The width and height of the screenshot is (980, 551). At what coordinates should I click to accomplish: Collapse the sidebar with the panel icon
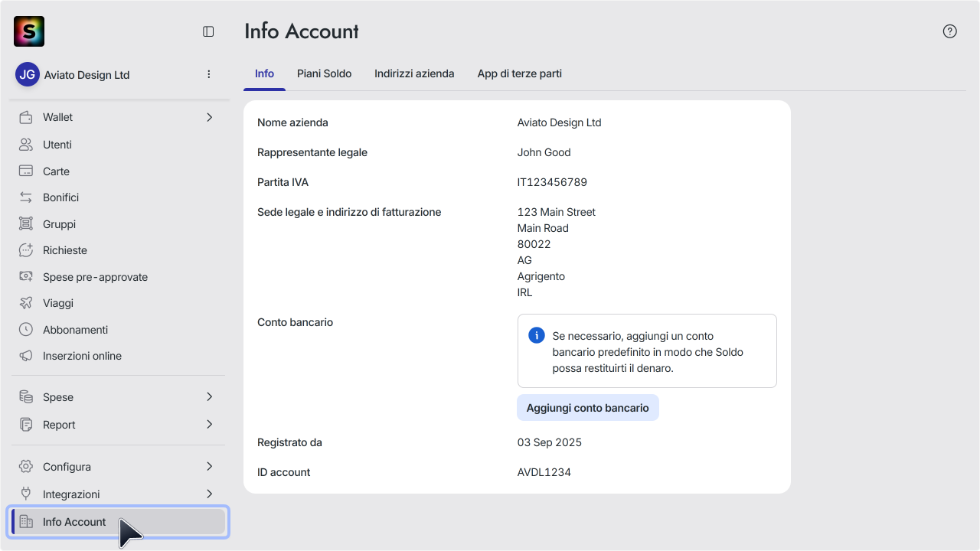tap(208, 31)
